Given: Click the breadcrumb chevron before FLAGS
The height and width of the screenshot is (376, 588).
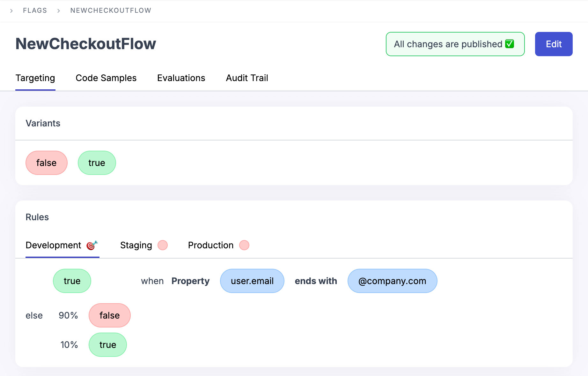Looking at the screenshot, I should point(11,11).
